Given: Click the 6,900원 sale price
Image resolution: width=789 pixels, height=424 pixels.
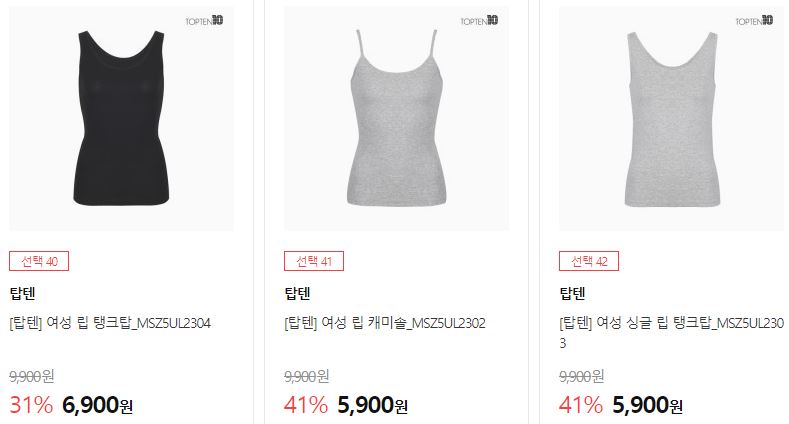Looking at the screenshot, I should pos(97,405).
